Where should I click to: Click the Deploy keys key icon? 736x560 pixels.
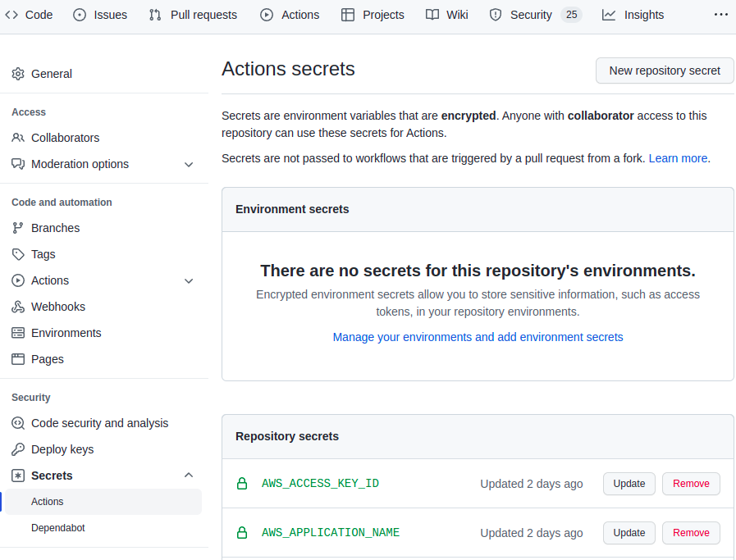[18, 449]
